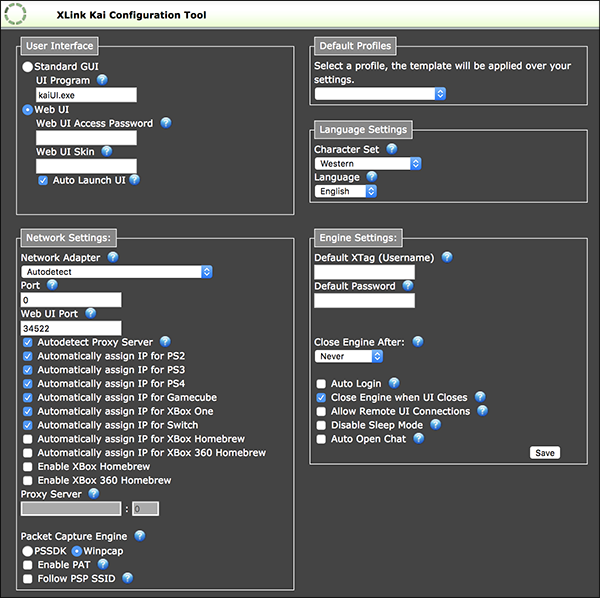This screenshot has width=600, height=598.
Task: Click help icon for Disable Sleep Mode
Action: (436, 424)
